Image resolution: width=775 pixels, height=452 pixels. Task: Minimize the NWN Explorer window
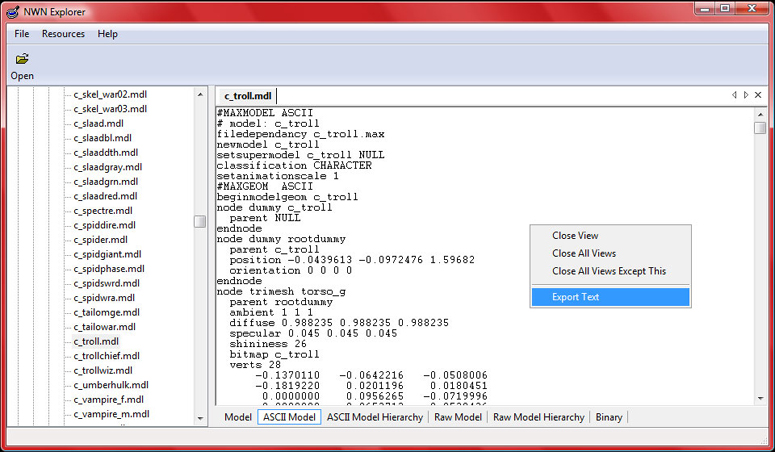coord(705,8)
